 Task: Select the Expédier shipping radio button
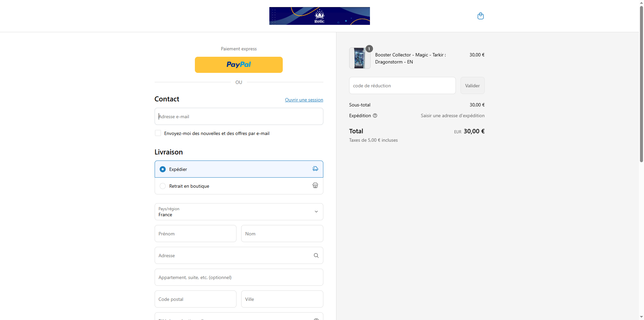pyautogui.click(x=163, y=169)
